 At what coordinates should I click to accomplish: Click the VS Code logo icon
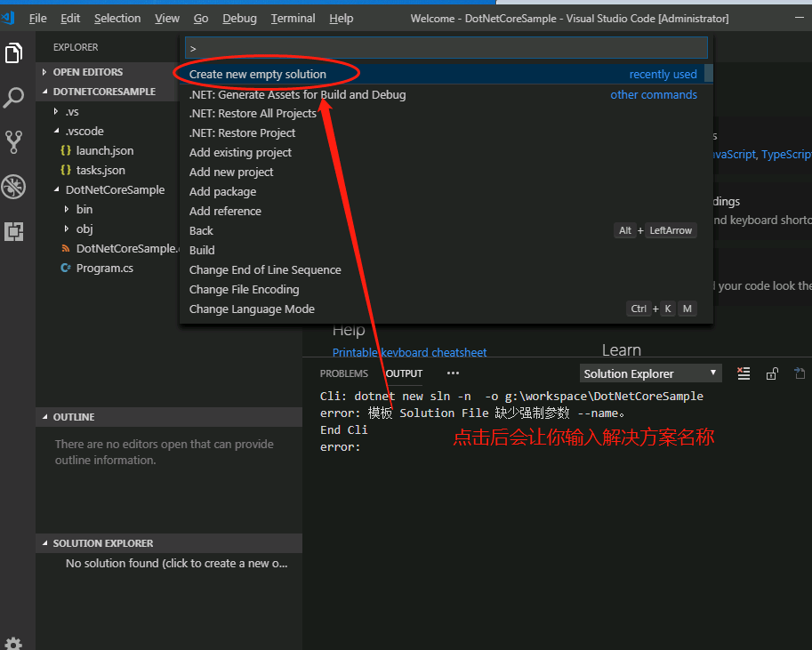tap(8, 18)
